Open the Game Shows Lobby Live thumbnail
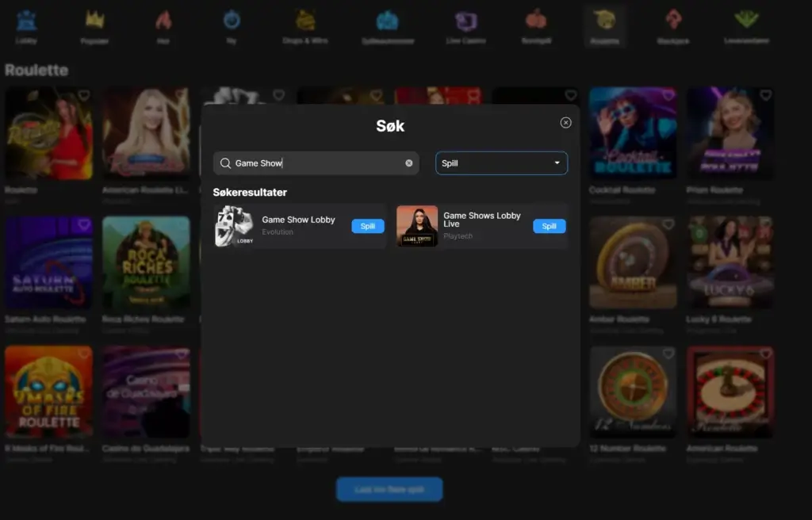The image size is (812, 520). pos(417,227)
